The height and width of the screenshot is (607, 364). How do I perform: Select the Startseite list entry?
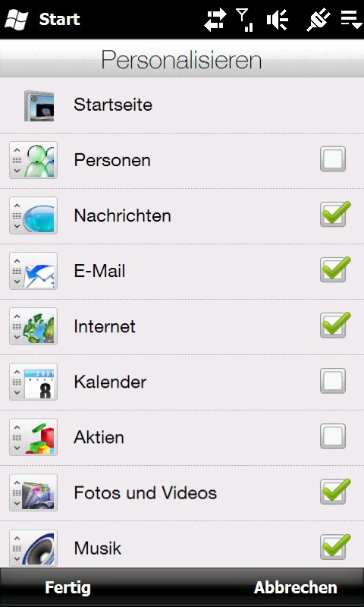coord(182,105)
